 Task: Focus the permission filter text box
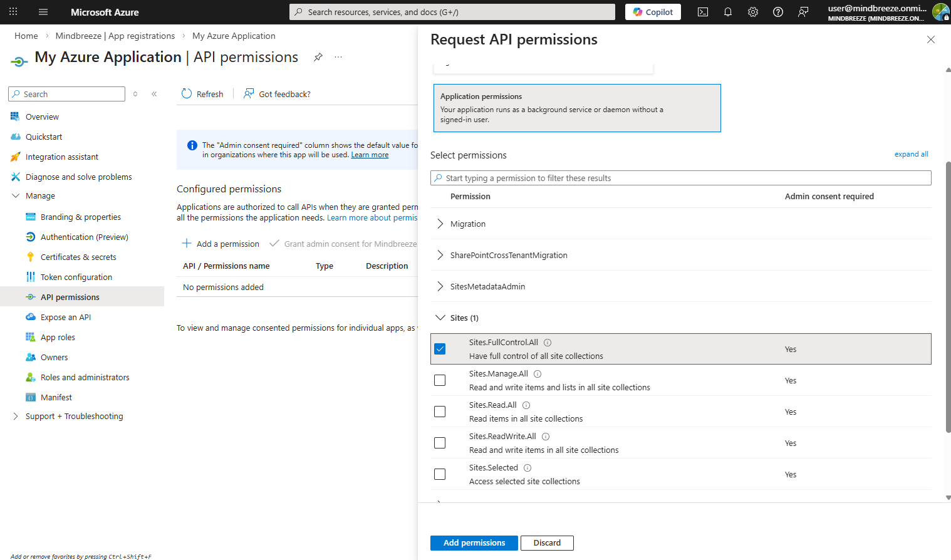tap(681, 178)
